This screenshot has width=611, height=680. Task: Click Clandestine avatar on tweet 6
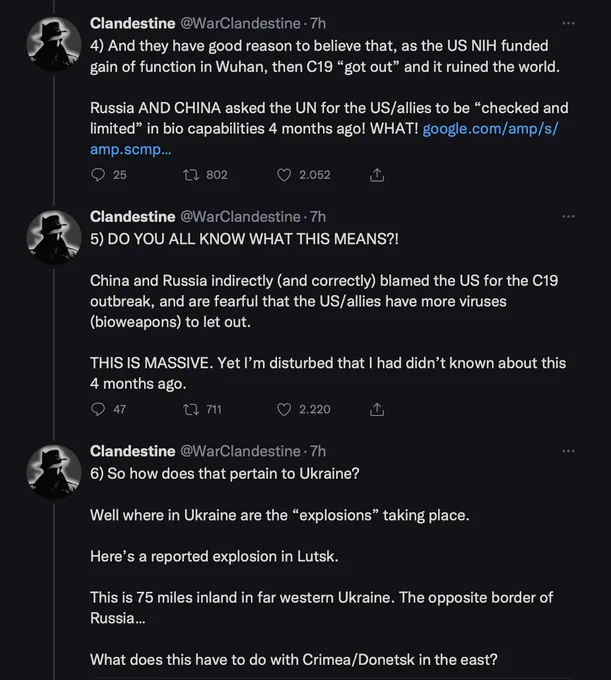[54, 472]
